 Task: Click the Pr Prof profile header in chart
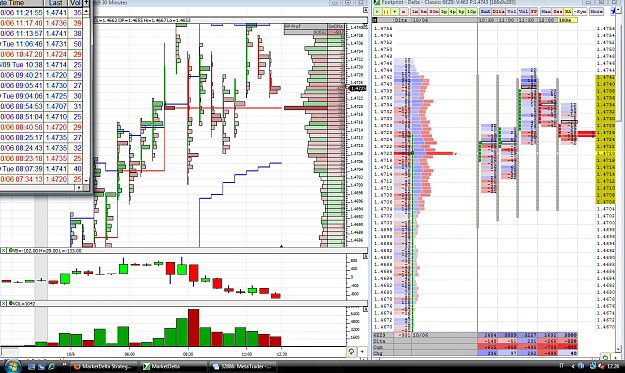pos(305,26)
